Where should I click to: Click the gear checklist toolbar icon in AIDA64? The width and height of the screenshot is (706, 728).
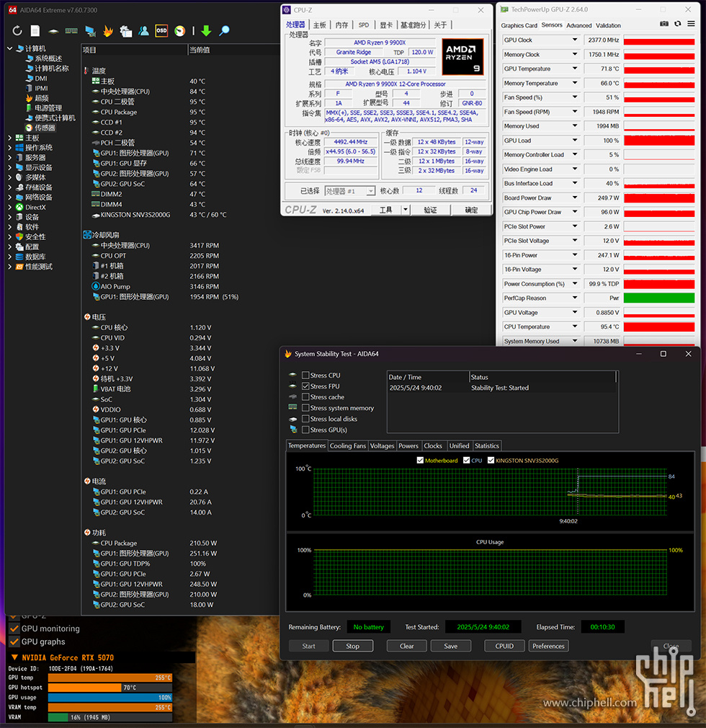click(126, 31)
